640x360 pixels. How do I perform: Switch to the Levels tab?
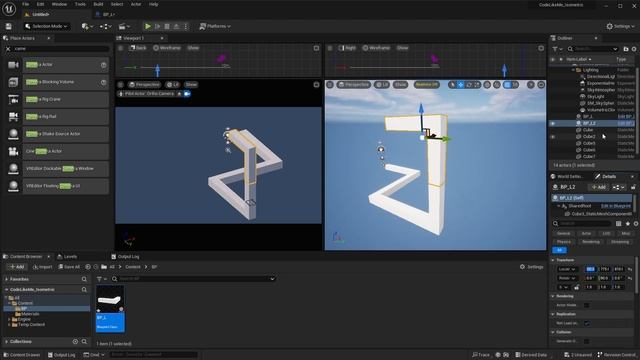coord(67,257)
